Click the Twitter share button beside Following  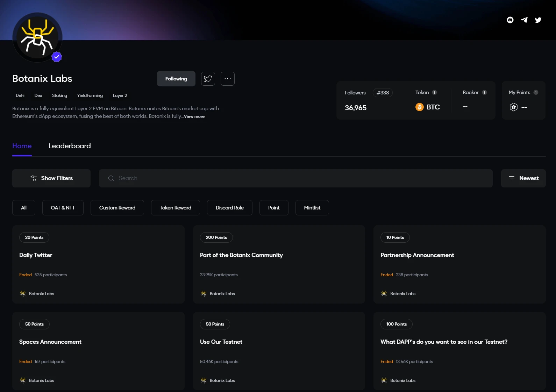coord(208,79)
